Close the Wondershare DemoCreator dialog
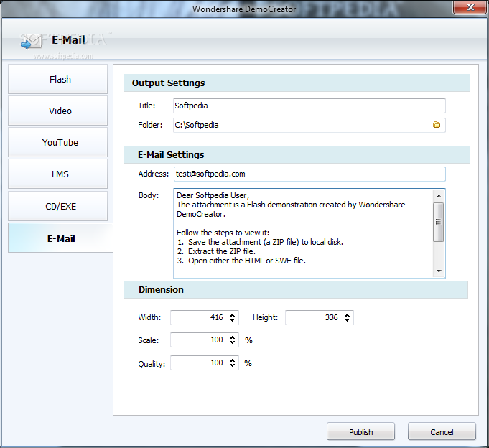489x448 pixels. (x=470, y=7)
